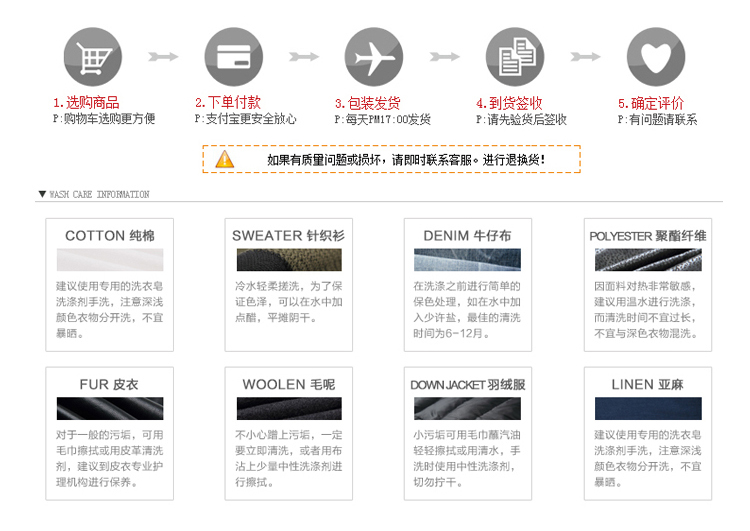
Task: Click the DENIM 牛仔布 fabric image
Action: tap(467, 260)
